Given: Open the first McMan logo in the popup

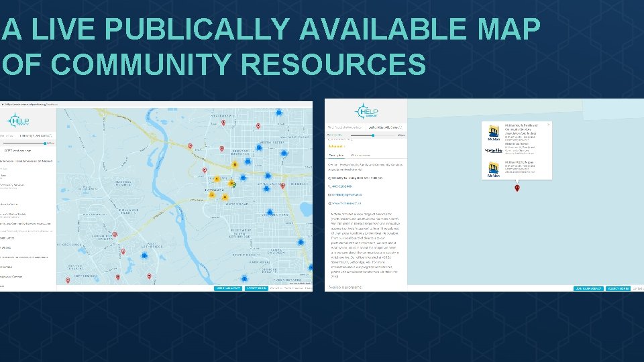Looking at the screenshot, I should 494,133.
